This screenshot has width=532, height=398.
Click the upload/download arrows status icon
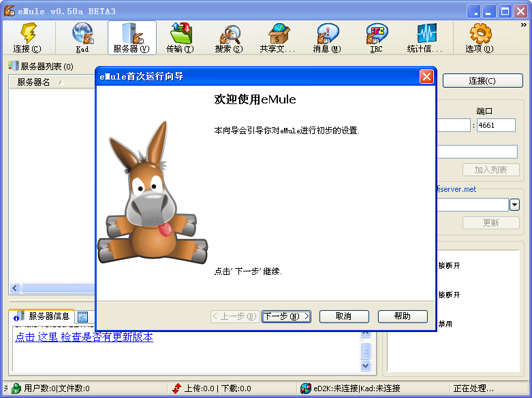177,388
